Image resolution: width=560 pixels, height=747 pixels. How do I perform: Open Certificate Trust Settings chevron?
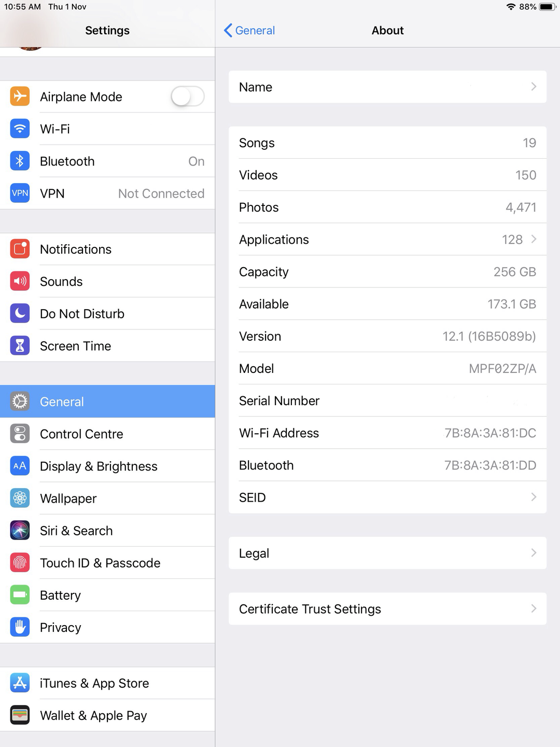(x=534, y=608)
